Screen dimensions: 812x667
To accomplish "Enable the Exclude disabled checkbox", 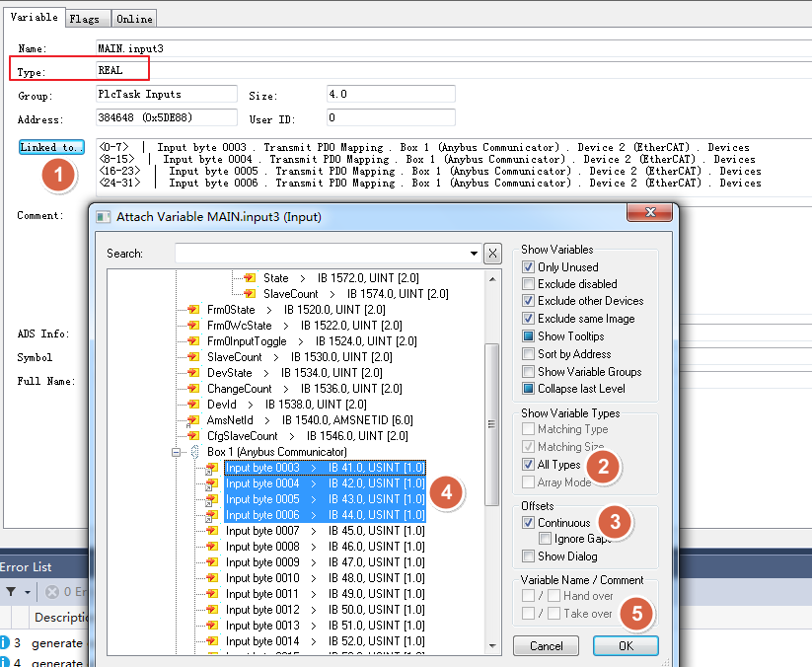I will point(528,284).
